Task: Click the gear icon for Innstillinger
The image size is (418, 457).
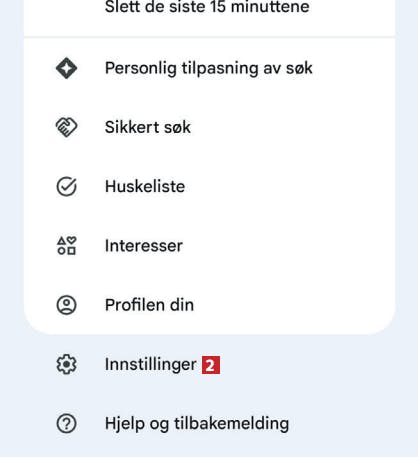Action: pyautogui.click(x=66, y=364)
